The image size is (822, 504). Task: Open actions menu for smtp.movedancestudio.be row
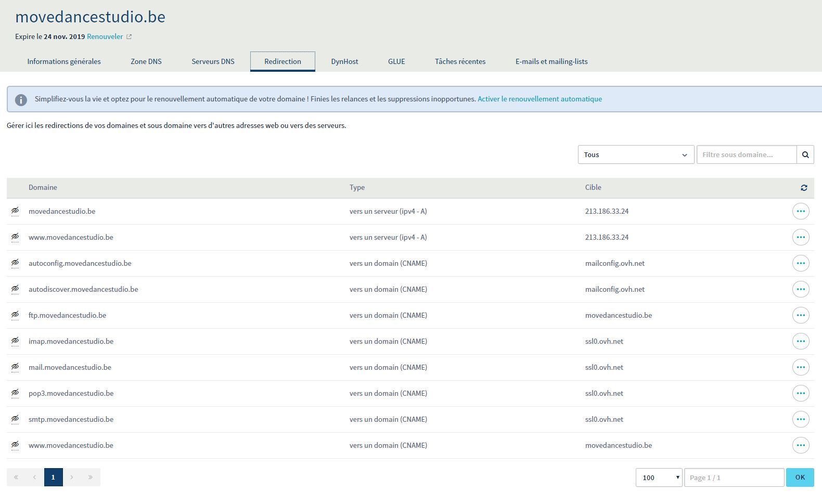801,419
